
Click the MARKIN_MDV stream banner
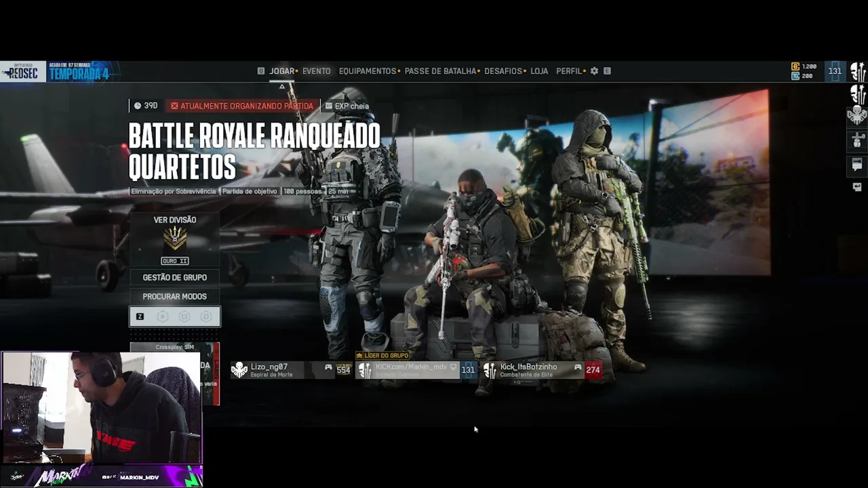[x=101, y=476]
